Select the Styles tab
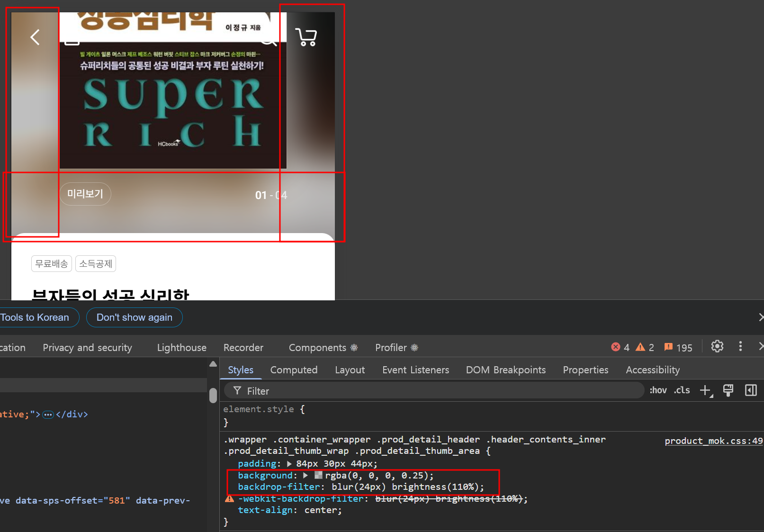 [x=241, y=370]
